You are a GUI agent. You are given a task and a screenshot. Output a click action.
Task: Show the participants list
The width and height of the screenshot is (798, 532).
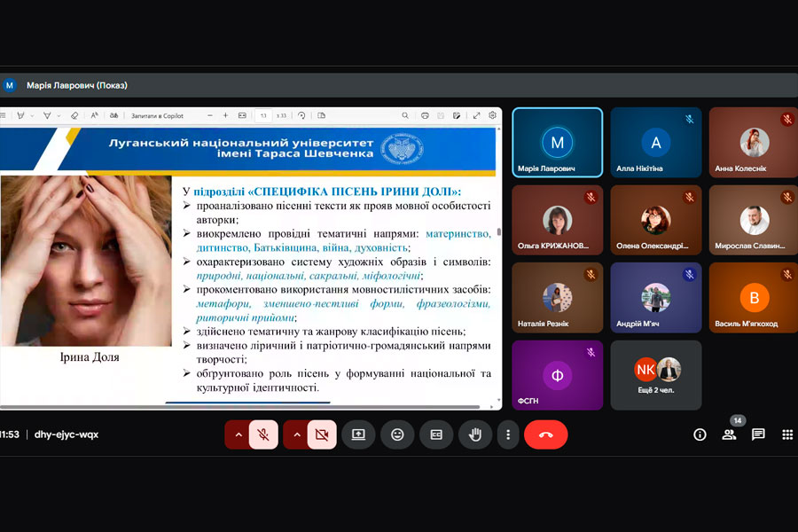pos(729,434)
